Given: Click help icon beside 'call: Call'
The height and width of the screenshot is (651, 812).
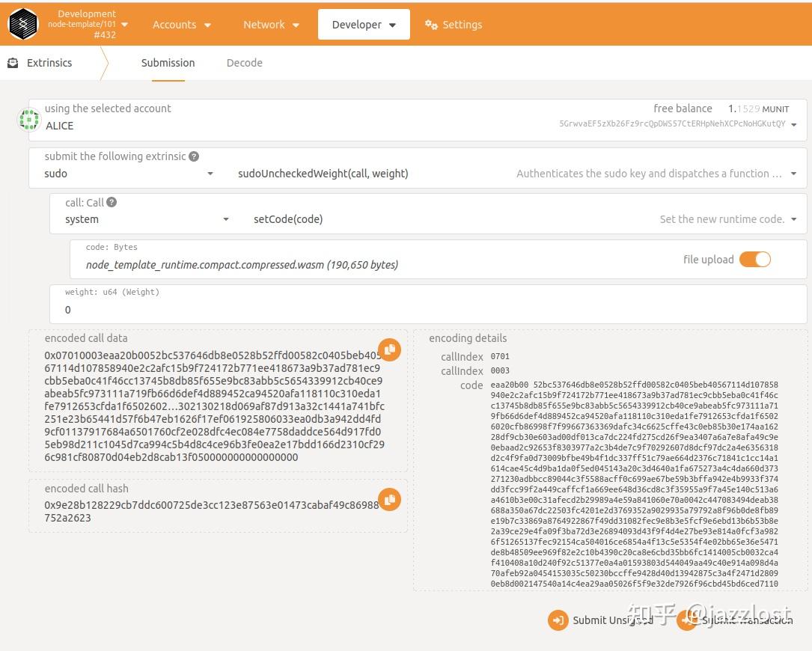Looking at the screenshot, I should click(112, 203).
